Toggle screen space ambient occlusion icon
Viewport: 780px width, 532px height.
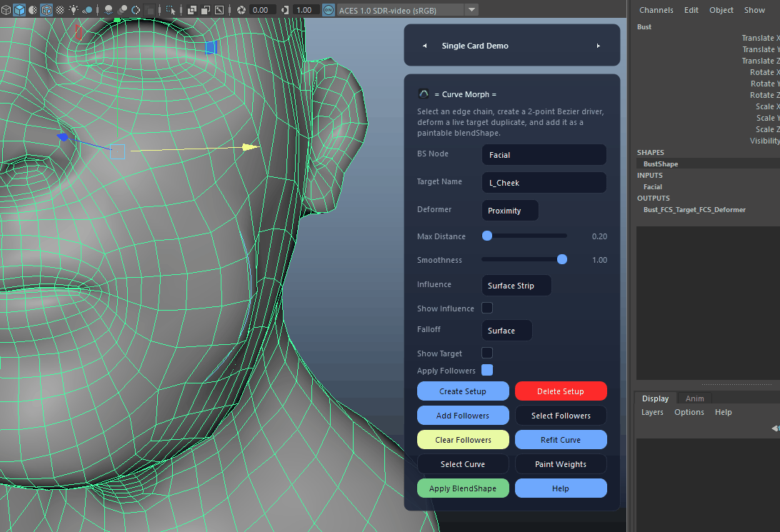pyautogui.click(x=109, y=10)
